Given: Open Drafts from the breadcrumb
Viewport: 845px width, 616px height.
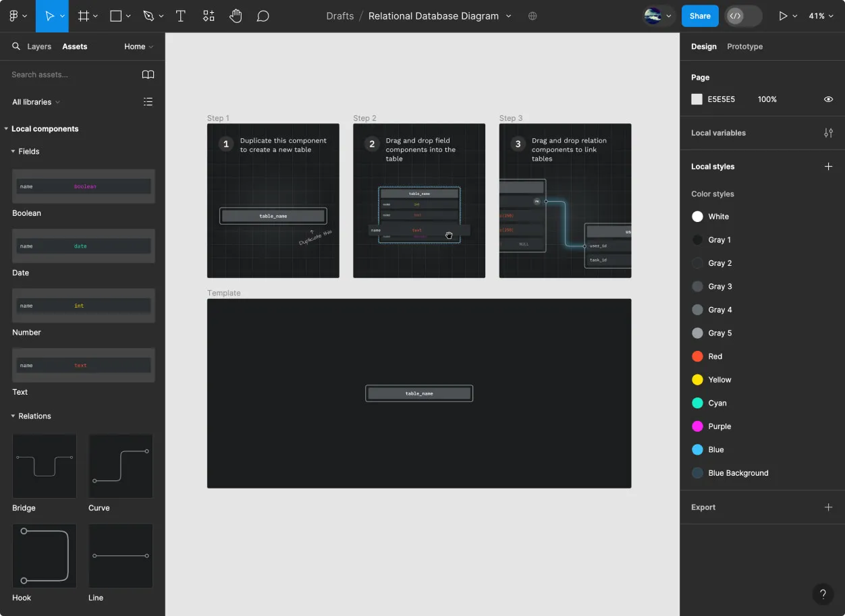Looking at the screenshot, I should point(339,16).
